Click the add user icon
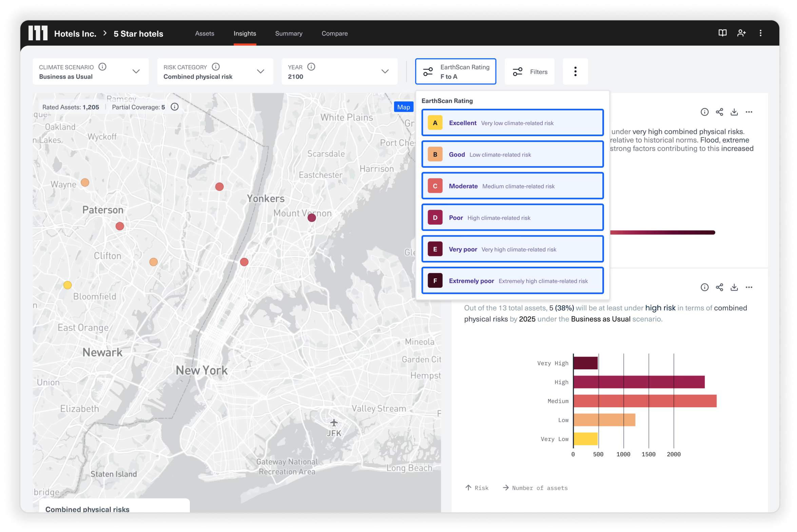This screenshot has height=532, width=797. tap(741, 33)
